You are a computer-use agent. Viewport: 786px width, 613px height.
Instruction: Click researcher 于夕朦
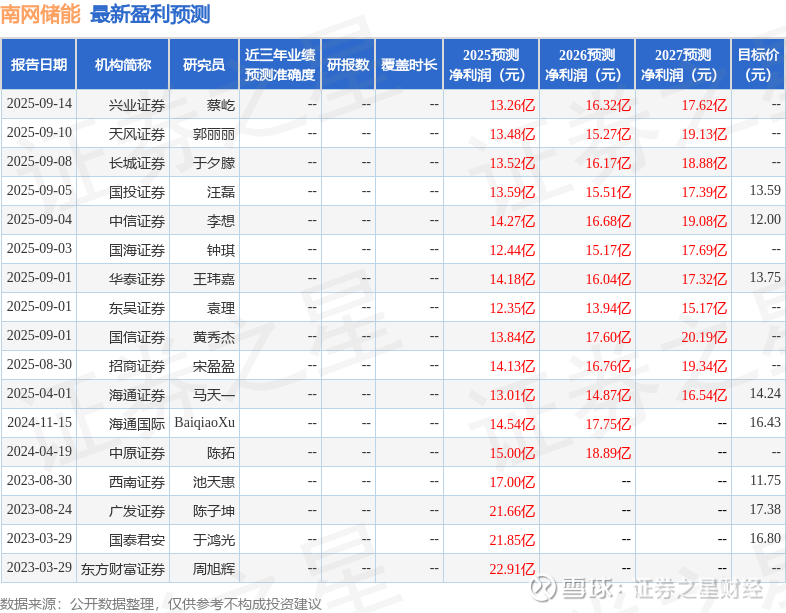coord(214,163)
